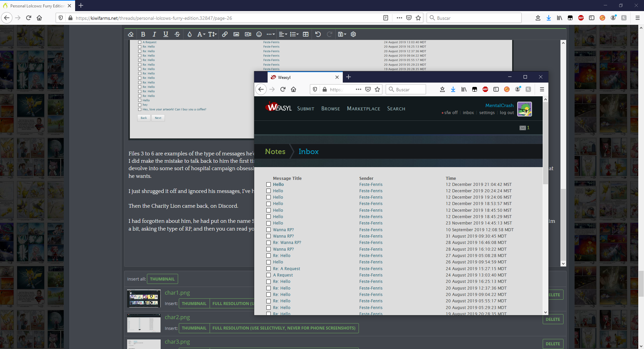The width and height of the screenshot is (644, 349).
Task: Check the Re: Wanna RP? note box
Action: (x=268, y=243)
